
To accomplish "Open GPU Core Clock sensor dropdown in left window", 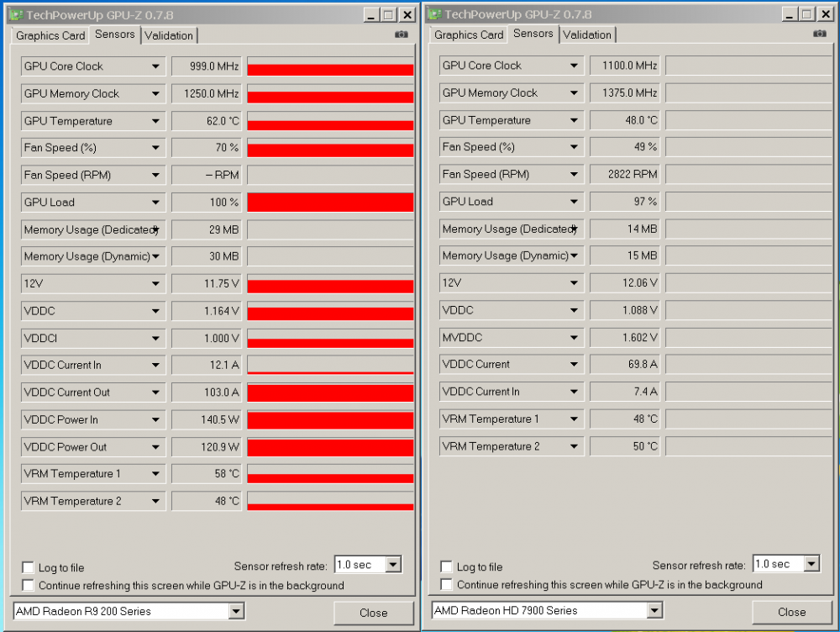I will pyautogui.click(x=155, y=66).
